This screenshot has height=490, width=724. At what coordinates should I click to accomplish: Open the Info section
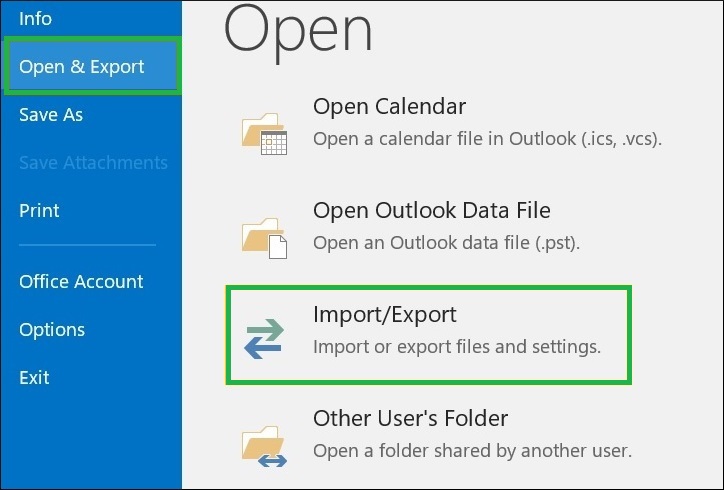tap(35, 19)
